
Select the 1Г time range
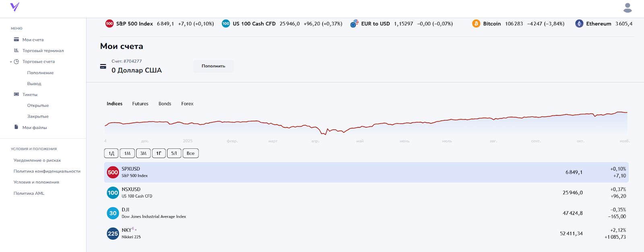pyautogui.click(x=159, y=153)
